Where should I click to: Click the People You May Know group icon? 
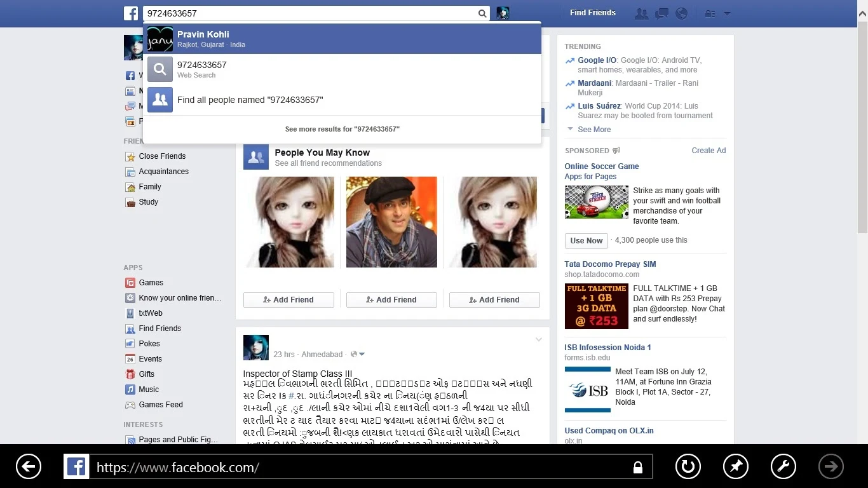pos(256,157)
